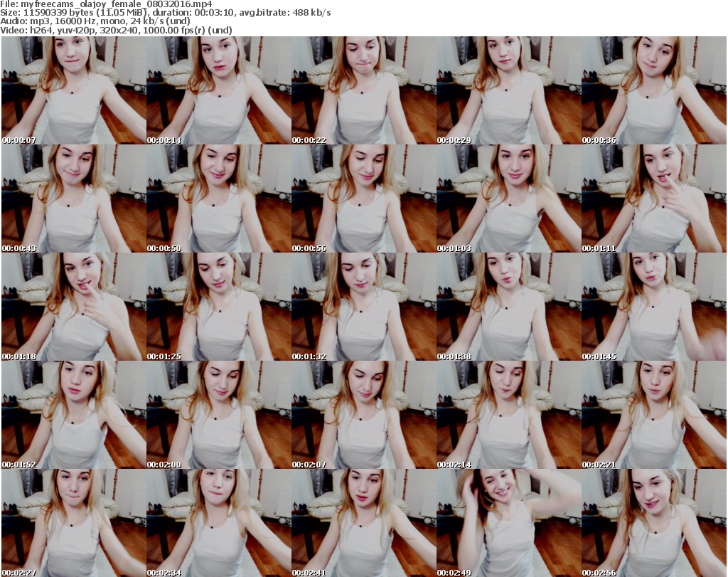Select the thumbnail marked 00:01:45
Image resolution: width=728 pixels, height=577 pixels.
(x=653, y=307)
